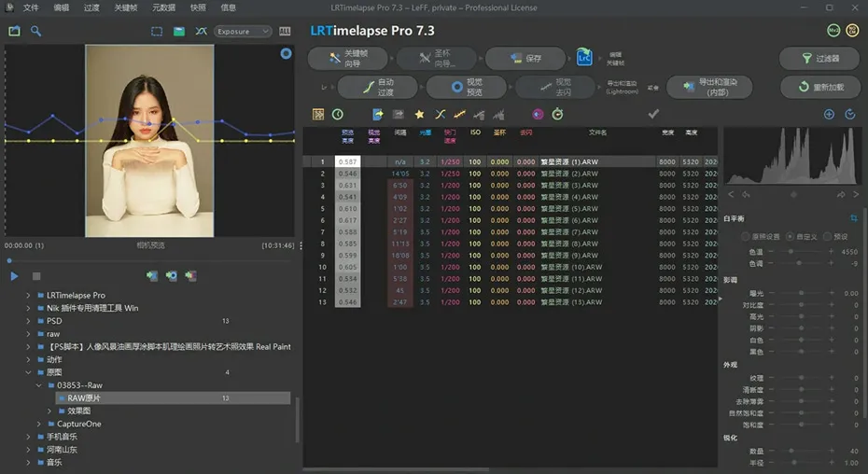Screen dimensions: 868x474
Task: Click the 重新加载 button
Action: (819, 87)
